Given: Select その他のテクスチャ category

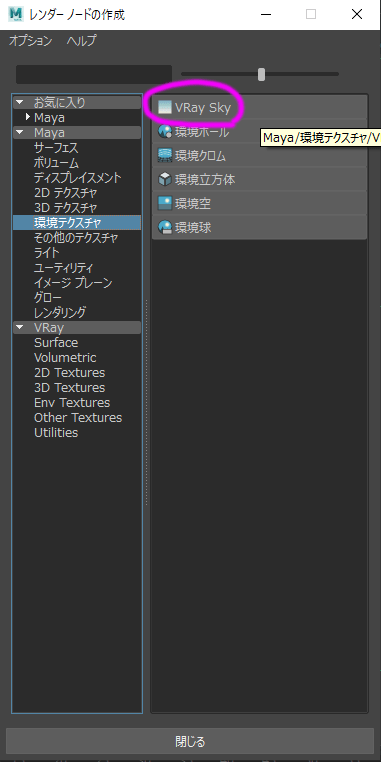Looking at the screenshot, I should point(76,238).
